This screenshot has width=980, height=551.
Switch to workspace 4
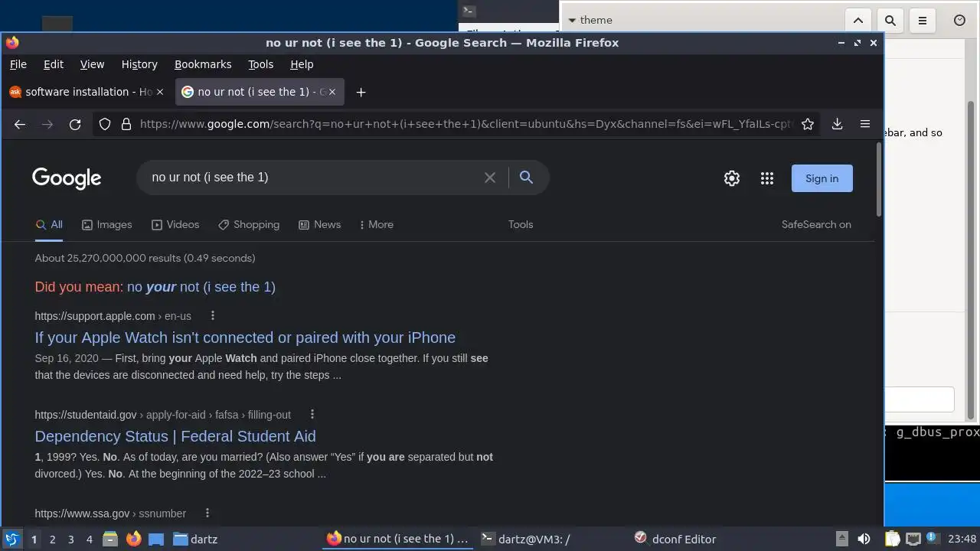click(89, 539)
